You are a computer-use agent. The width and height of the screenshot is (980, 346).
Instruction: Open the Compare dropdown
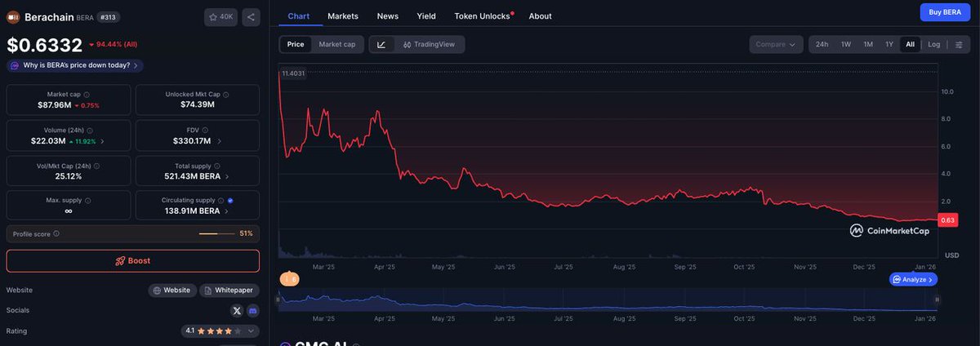776,44
